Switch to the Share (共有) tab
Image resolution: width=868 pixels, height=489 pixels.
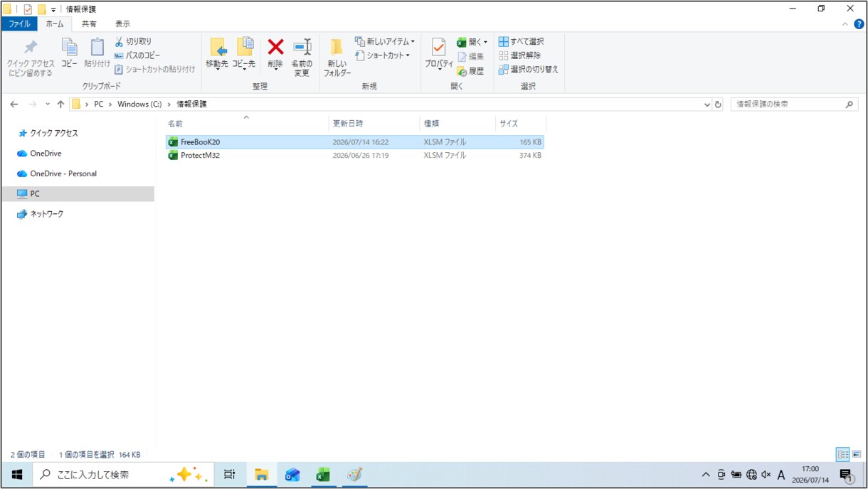[89, 23]
